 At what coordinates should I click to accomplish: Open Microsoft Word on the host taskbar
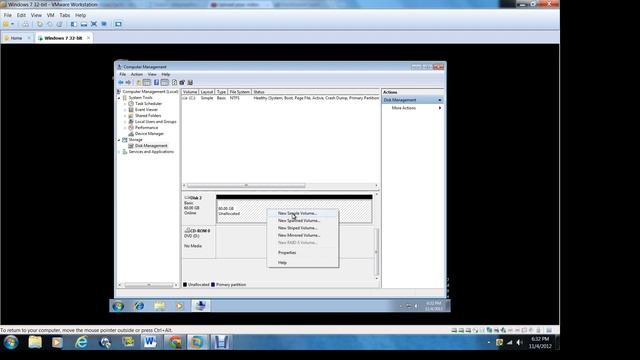(x=150, y=342)
